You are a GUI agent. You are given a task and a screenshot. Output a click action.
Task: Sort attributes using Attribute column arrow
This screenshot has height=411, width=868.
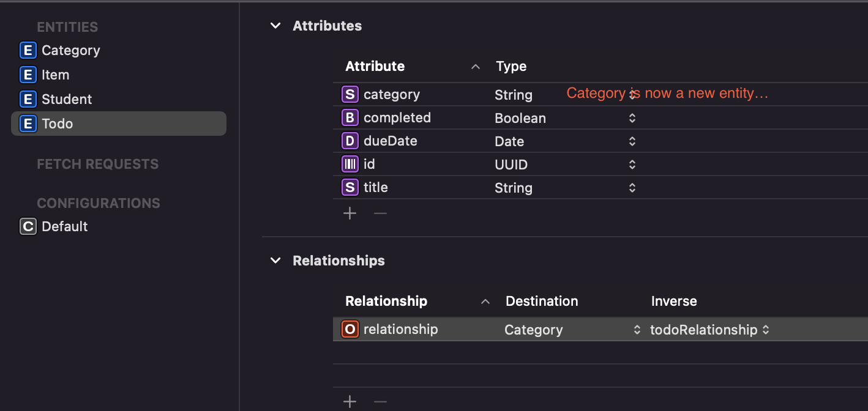[475, 67]
